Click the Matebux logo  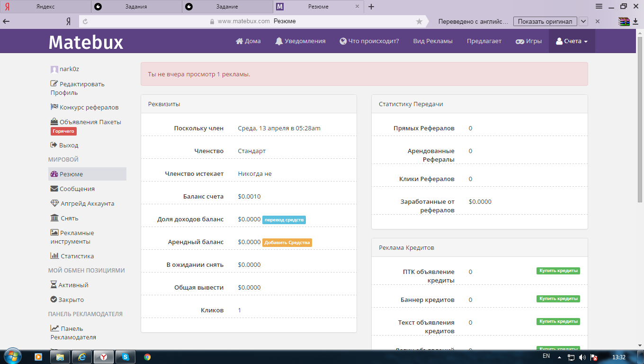[x=86, y=42]
